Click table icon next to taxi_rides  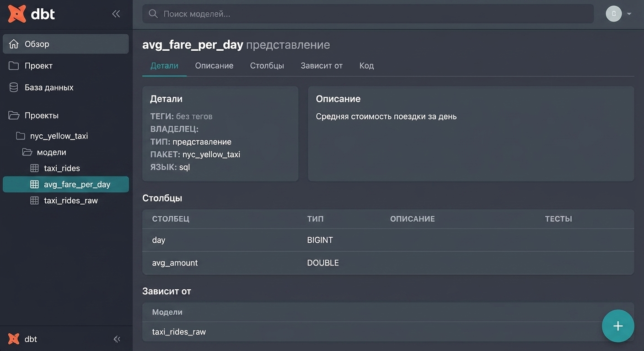pyautogui.click(x=34, y=168)
